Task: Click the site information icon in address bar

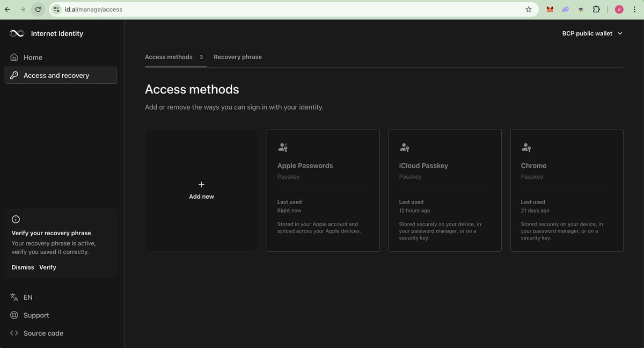Action: point(57,9)
